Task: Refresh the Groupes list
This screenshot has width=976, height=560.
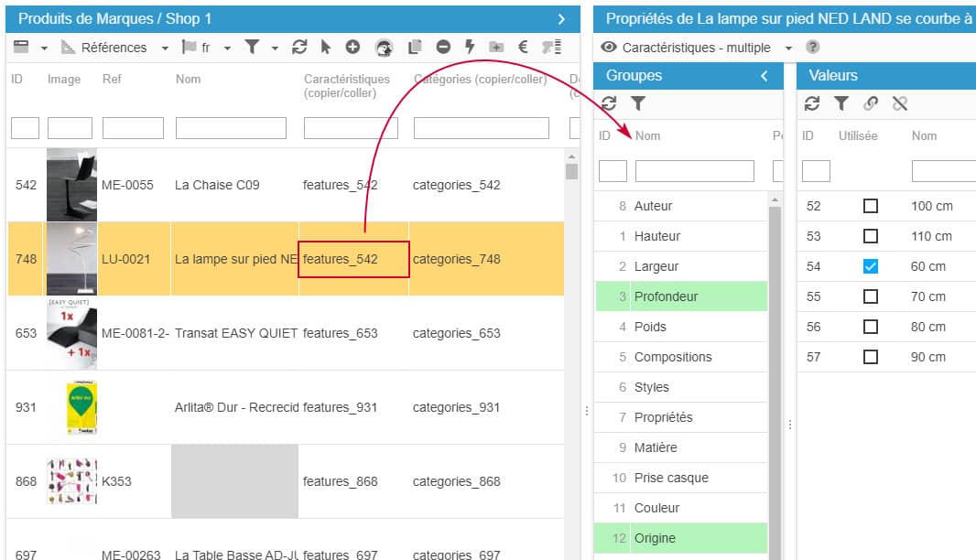Action: pos(609,103)
